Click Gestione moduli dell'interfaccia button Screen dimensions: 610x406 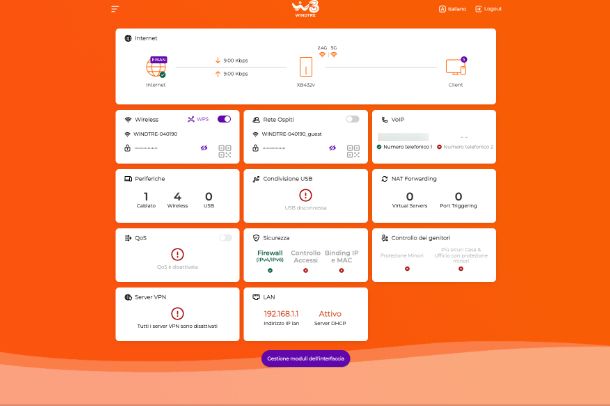tap(306, 359)
